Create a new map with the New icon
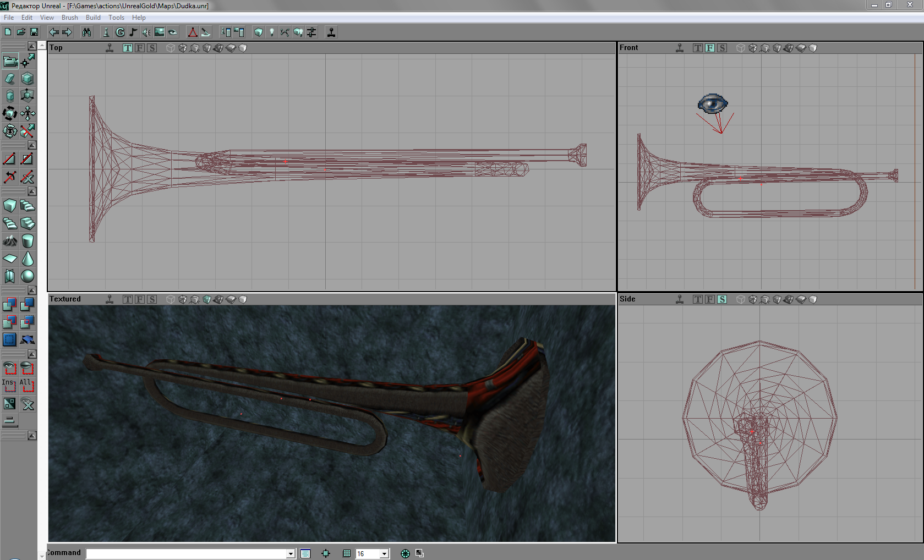This screenshot has height=560, width=924. coord(8,32)
